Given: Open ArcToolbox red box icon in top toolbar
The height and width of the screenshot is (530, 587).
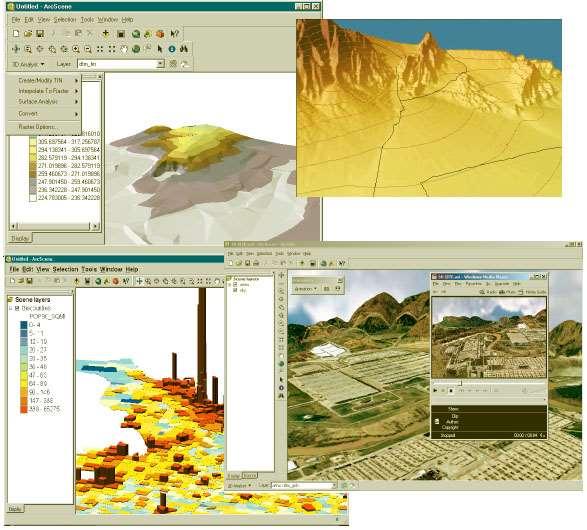Looking at the screenshot, I should coord(160,34).
